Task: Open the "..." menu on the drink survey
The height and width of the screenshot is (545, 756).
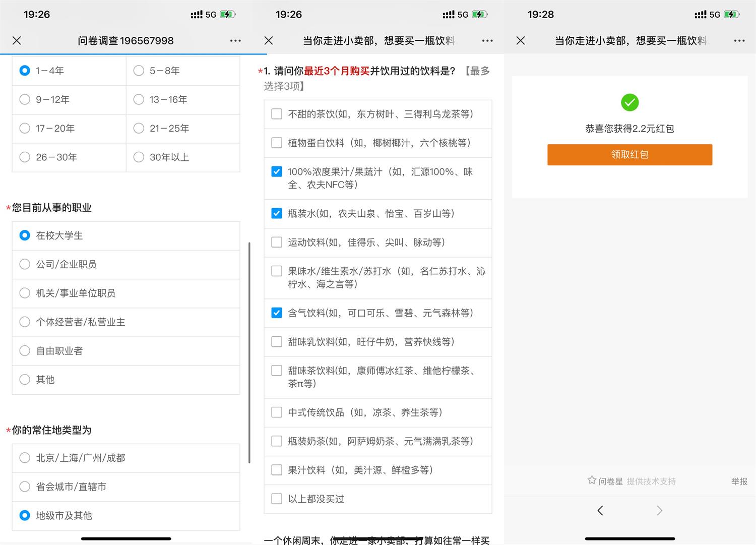Action: 487,40
